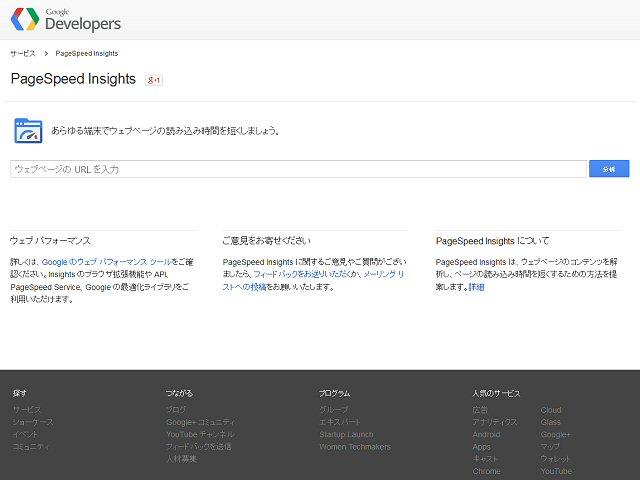Image resolution: width=640 pixels, height=480 pixels.
Task: Open footer サービス link under 探す
Action: tap(27, 409)
